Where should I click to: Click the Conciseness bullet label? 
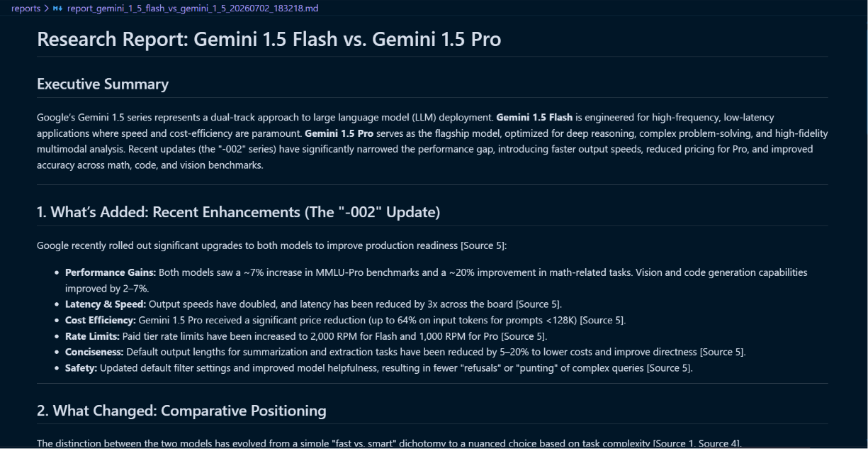[x=94, y=352]
